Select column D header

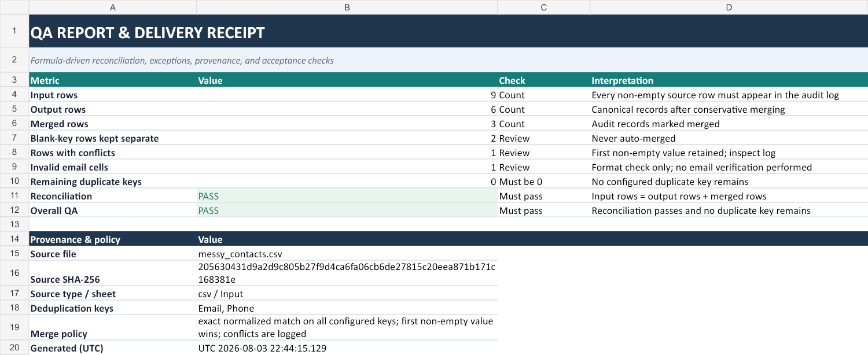[729, 8]
